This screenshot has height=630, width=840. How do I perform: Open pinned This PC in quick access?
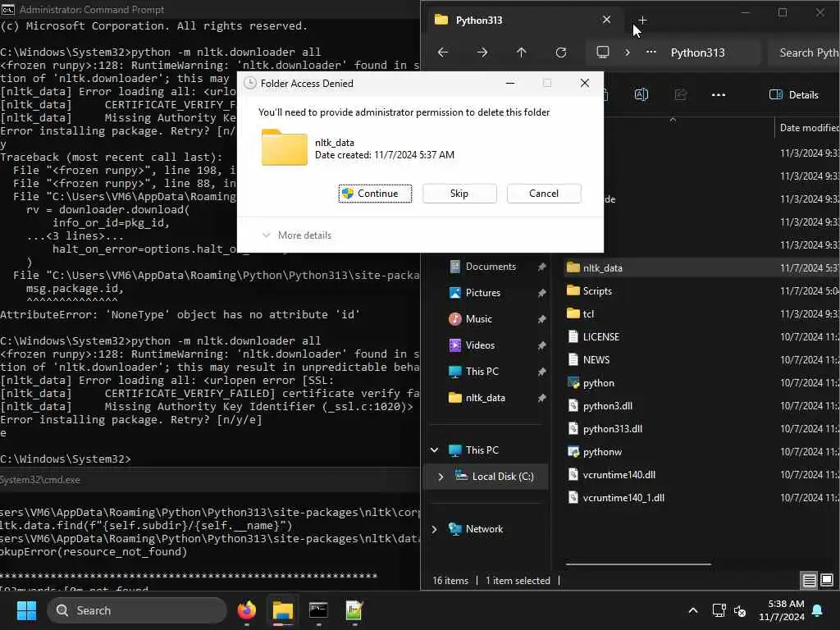[482, 372]
